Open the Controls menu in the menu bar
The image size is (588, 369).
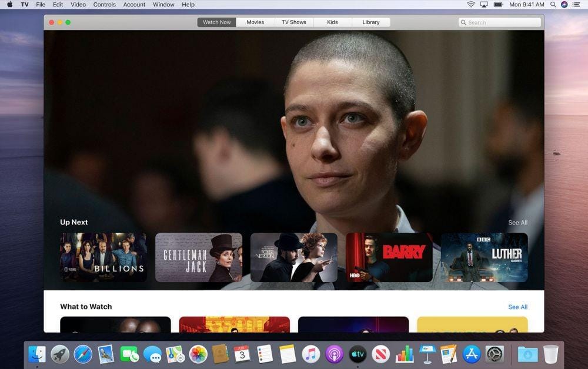pyautogui.click(x=104, y=5)
